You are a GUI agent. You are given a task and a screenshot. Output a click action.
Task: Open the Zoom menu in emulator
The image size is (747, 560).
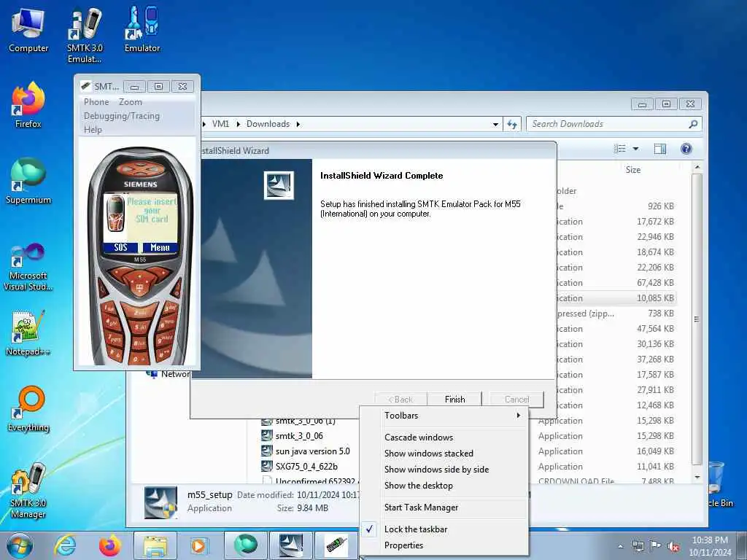click(130, 102)
